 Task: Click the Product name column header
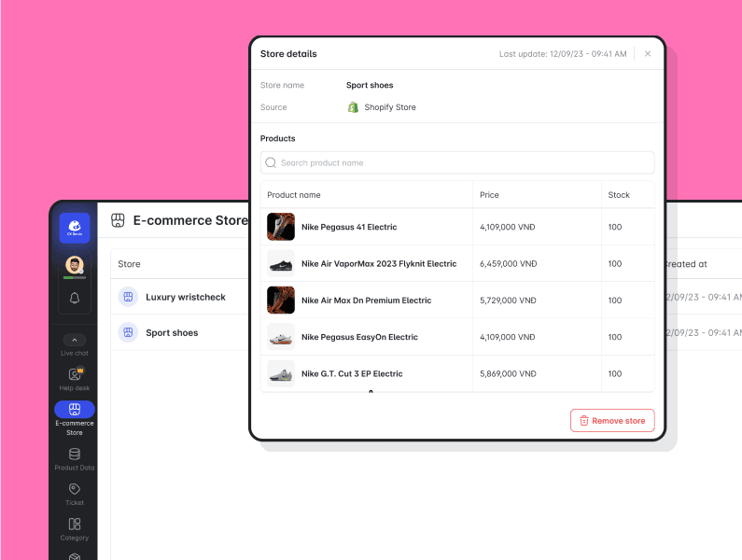(x=293, y=194)
